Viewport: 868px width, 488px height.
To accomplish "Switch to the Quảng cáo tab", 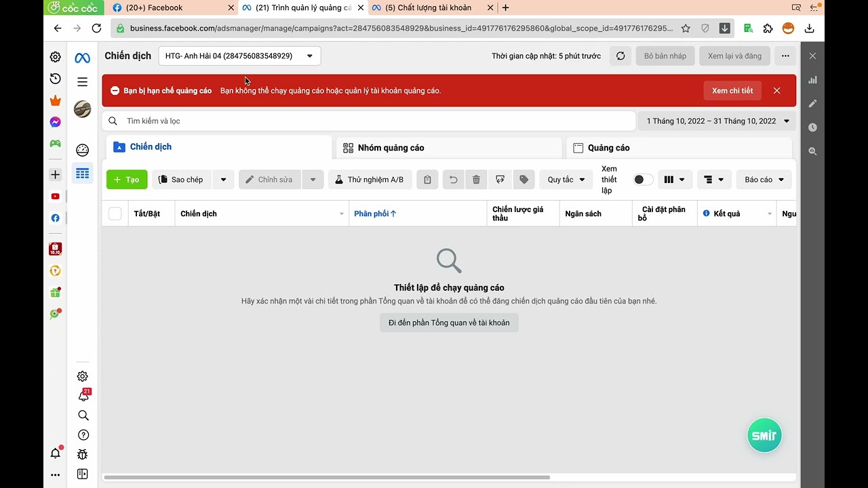I will point(679,148).
